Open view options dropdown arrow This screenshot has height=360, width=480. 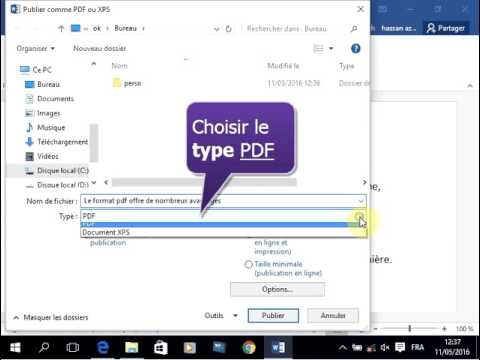point(331,49)
